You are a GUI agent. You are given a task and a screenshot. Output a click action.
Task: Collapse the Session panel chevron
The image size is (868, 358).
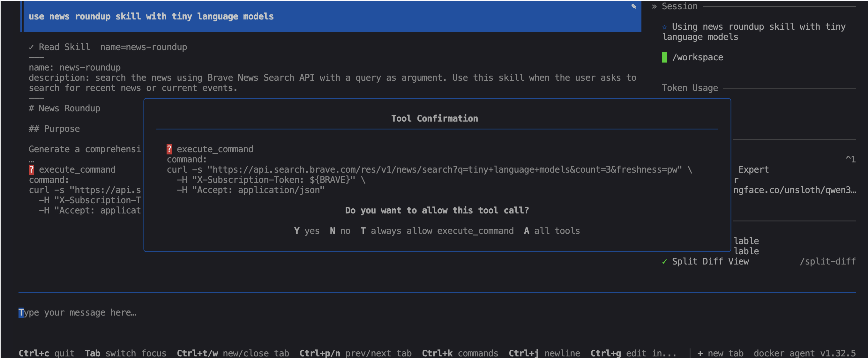click(654, 6)
